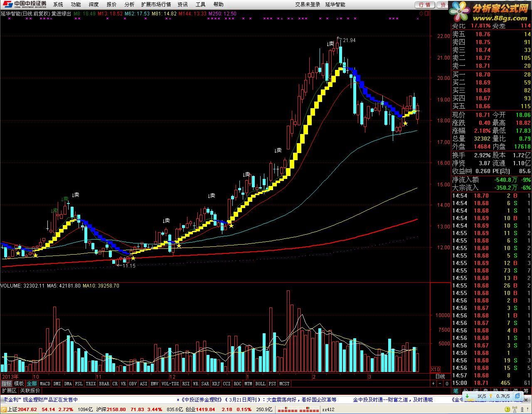Click the 创业 index quote in the status bar

click(218, 409)
